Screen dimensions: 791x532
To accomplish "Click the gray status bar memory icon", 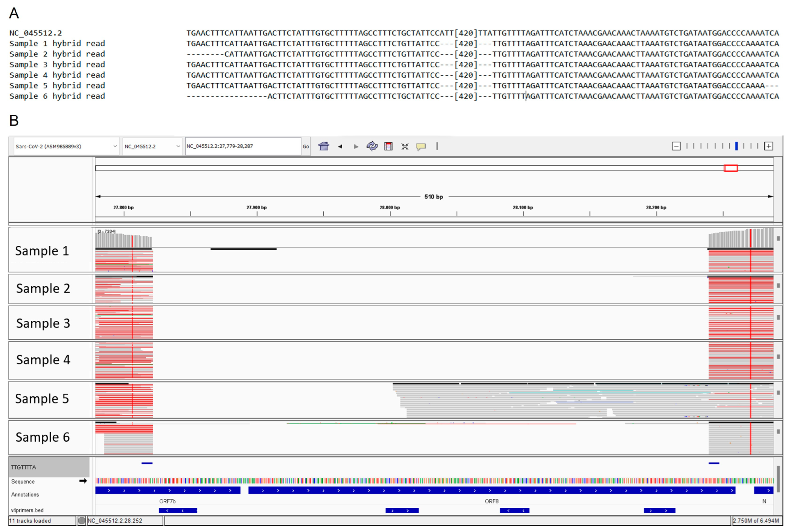I will pos(81,521).
